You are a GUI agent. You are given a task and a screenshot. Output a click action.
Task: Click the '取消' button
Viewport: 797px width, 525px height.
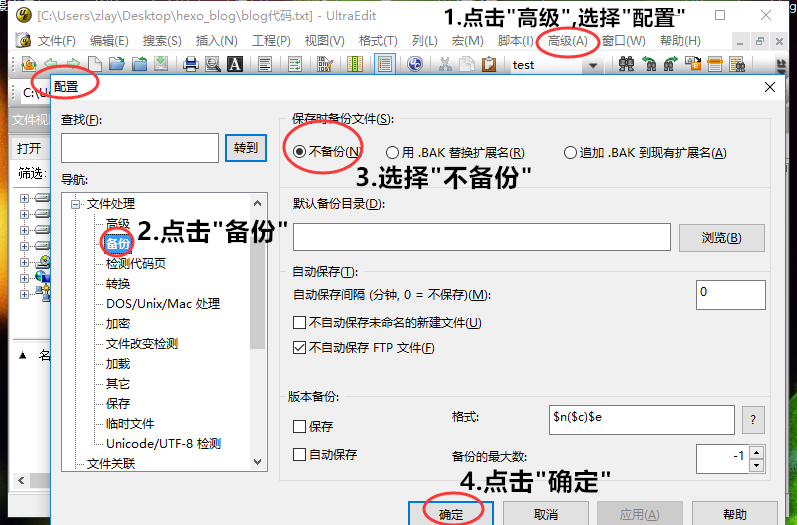pyautogui.click(x=546, y=514)
